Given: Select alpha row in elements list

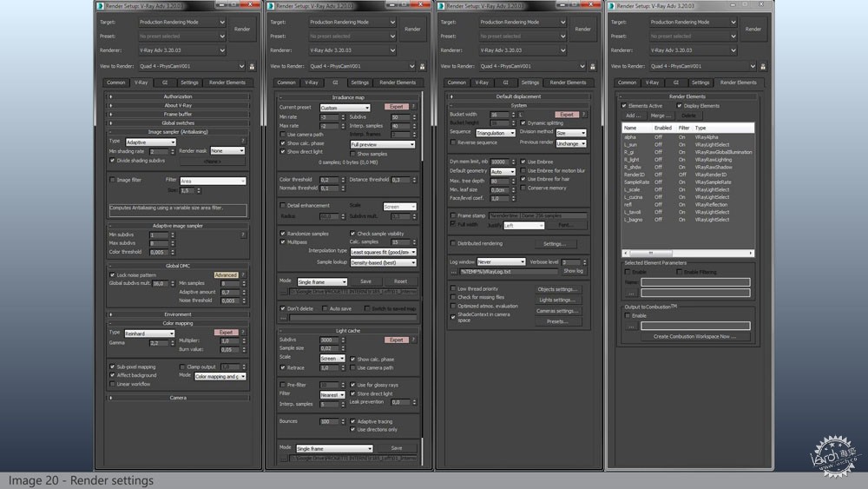Looking at the screenshot, I should 688,137.
